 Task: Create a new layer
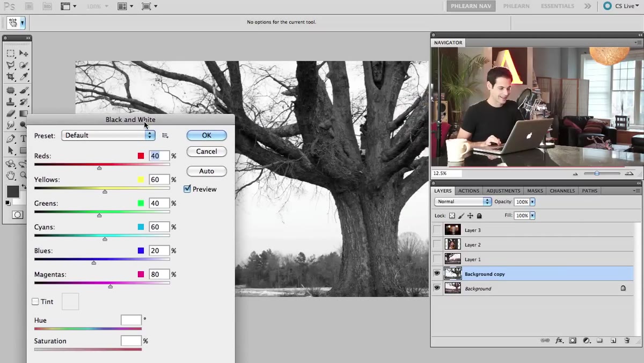[x=613, y=340]
